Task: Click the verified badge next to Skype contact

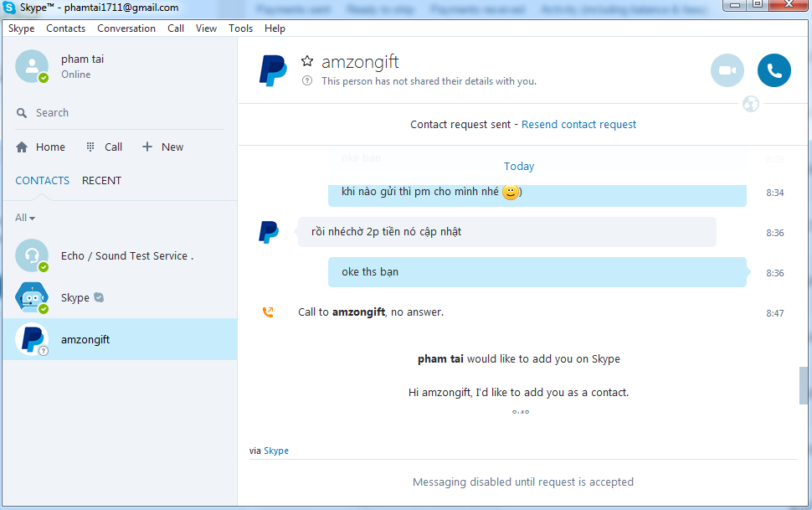Action: (99, 297)
